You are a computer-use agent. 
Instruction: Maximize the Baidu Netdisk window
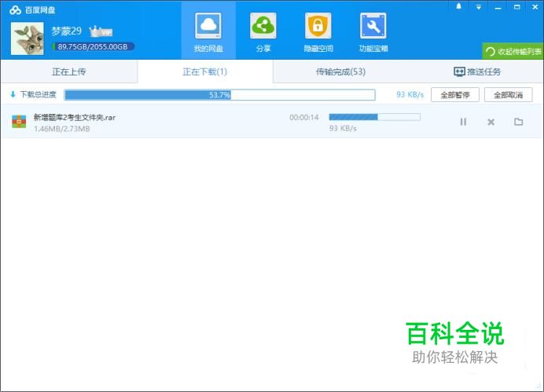[x=517, y=7]
